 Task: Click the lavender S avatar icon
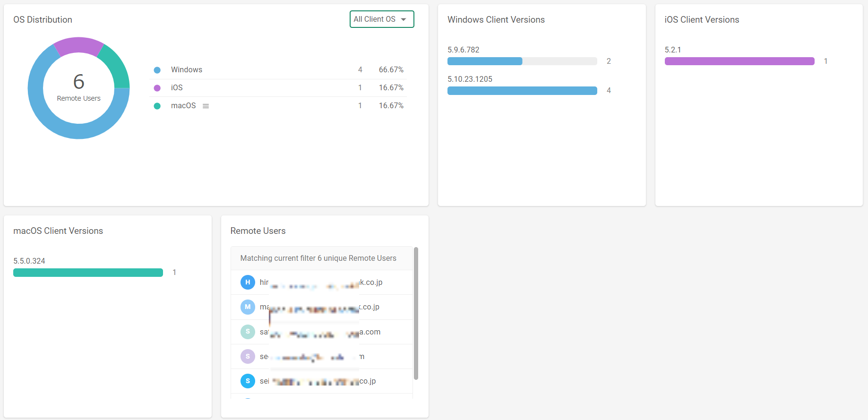pyautogui.click(x=248, y=356)
